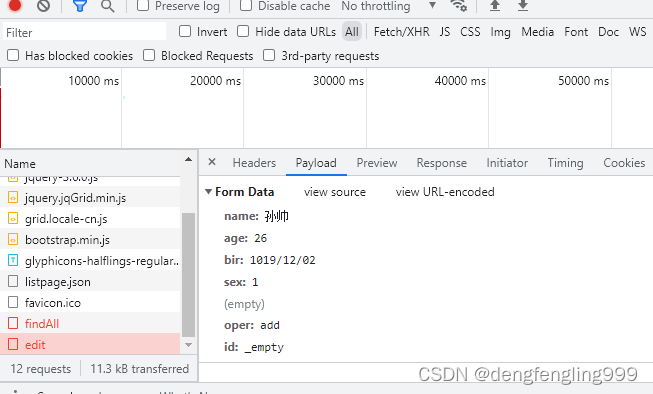Screen dimensions: 653x394
Task: Open the network search magnifier
Action: pos(107,6)
